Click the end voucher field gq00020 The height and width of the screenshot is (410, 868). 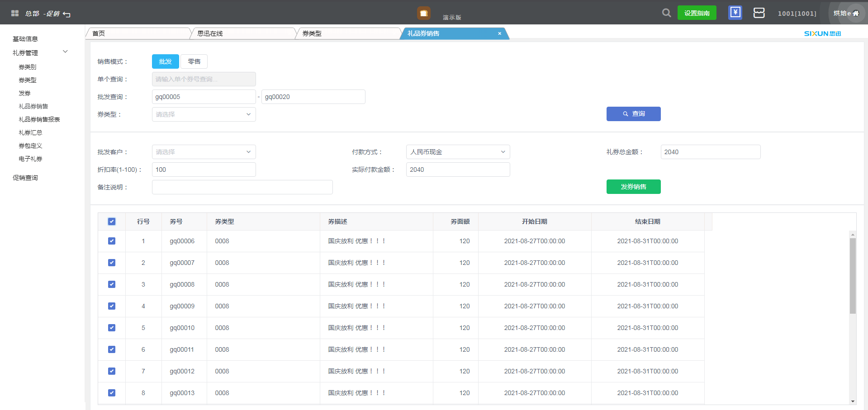tap(313, 97)
